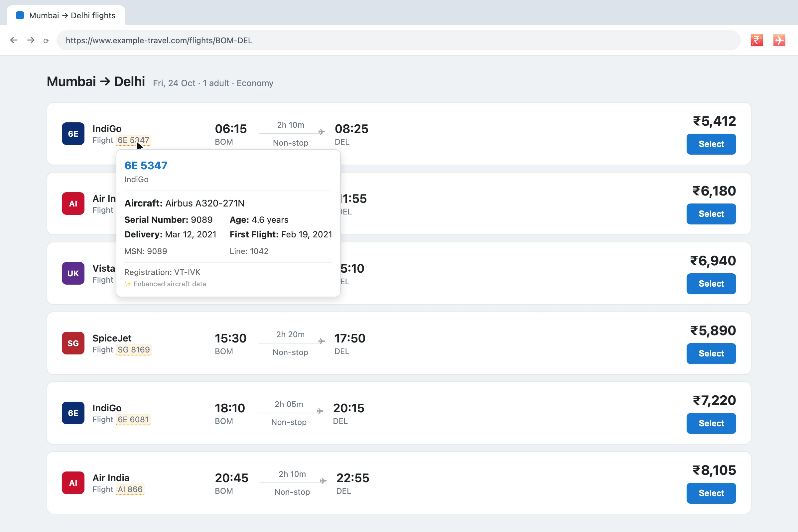Click the browser back arrow
Viewport: 798px width, 532px height.
tap(14, 40)
